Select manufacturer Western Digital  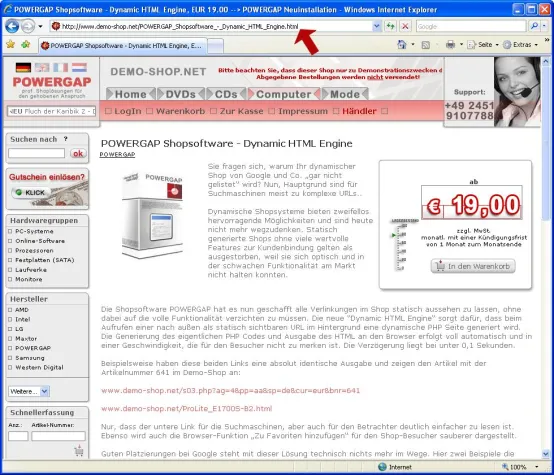pos(39,367)
